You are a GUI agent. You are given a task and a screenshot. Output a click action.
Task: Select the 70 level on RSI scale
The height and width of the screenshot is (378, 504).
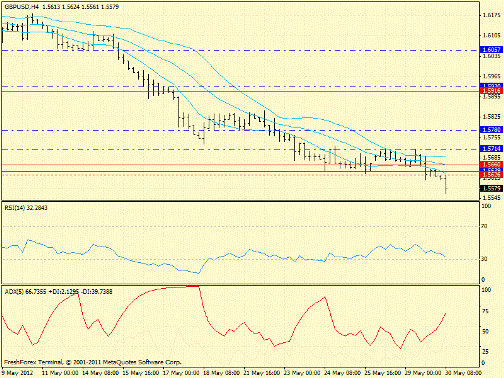tap(484, 226)
